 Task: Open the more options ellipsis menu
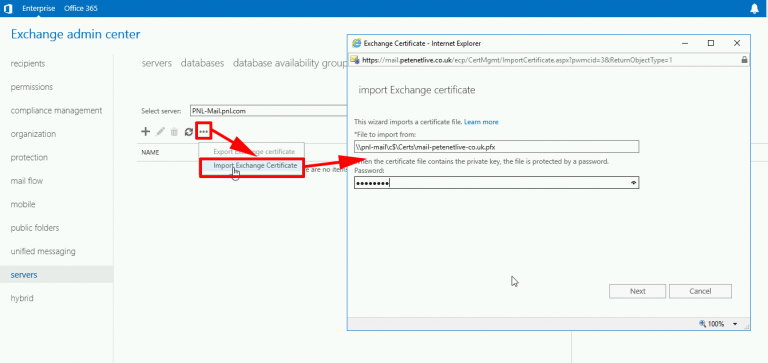point(203,131)
